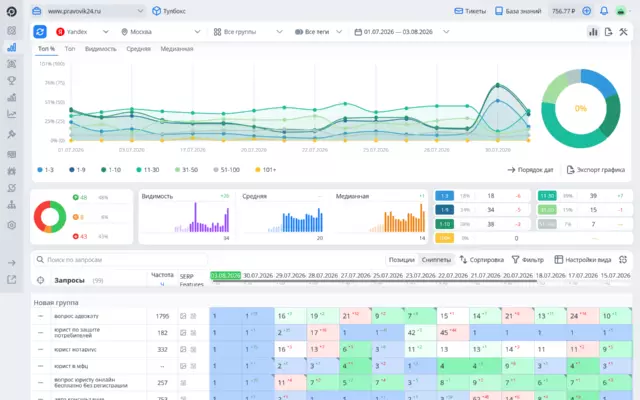
Task: Click the app logo in the sidebar
Action: click(11, 11)
